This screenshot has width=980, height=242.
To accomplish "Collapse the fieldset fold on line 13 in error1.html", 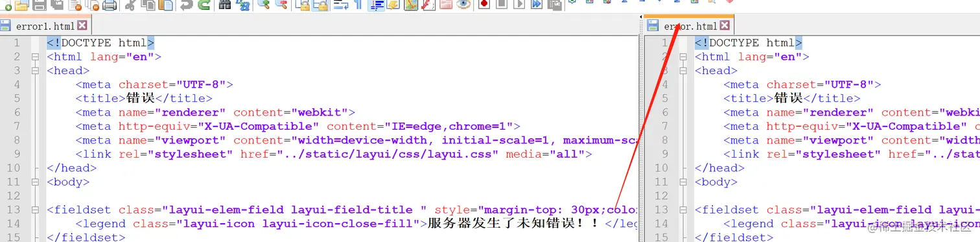I will (x=34, y=210).
